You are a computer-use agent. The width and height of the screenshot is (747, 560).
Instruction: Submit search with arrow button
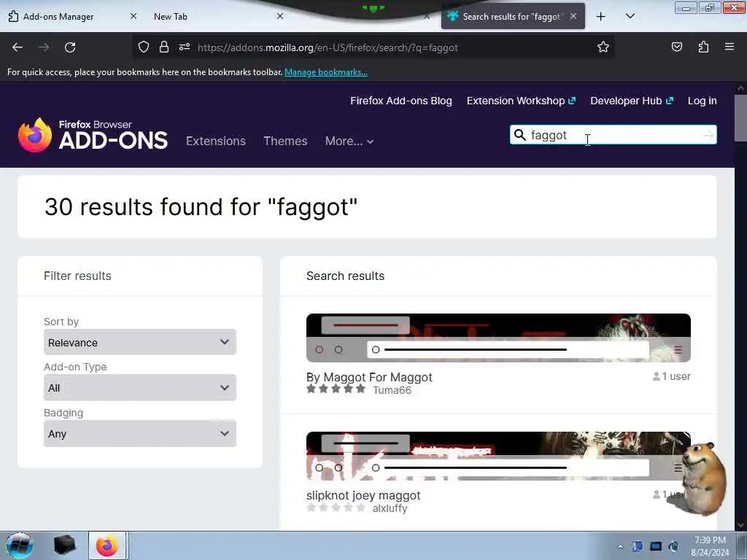[x=708, y=135]
